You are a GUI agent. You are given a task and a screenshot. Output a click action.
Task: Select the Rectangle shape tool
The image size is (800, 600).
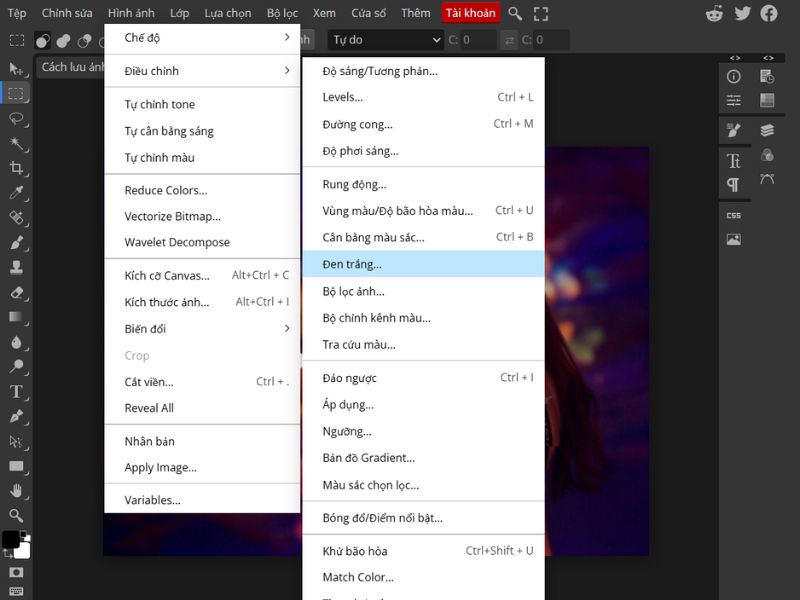(16, 466)
